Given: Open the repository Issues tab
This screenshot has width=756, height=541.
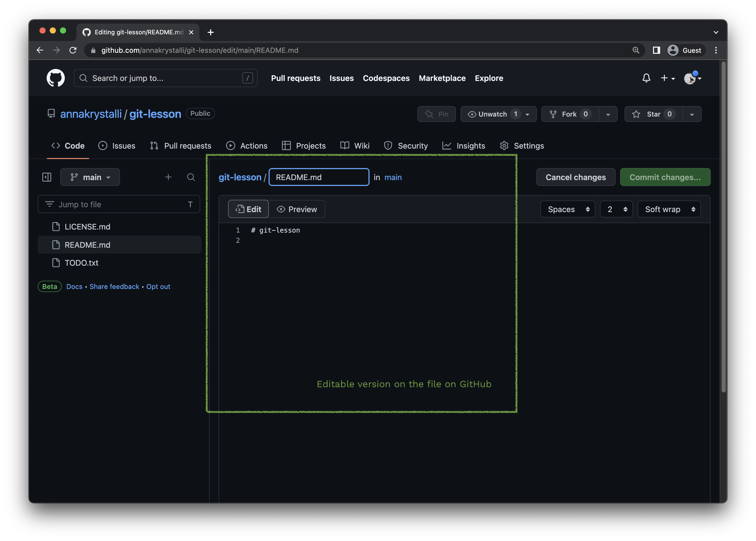Looking at the screenshot, I should [117, 145].
